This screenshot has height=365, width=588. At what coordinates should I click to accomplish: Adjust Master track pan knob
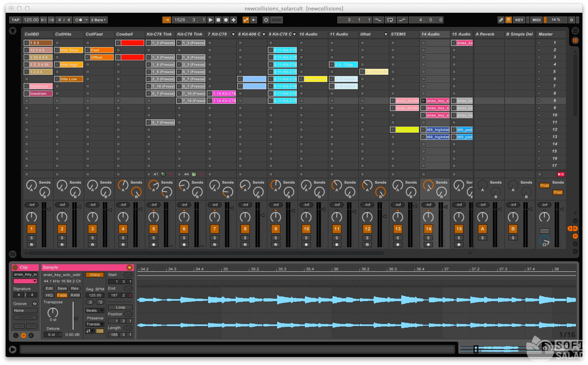[544, 217]
